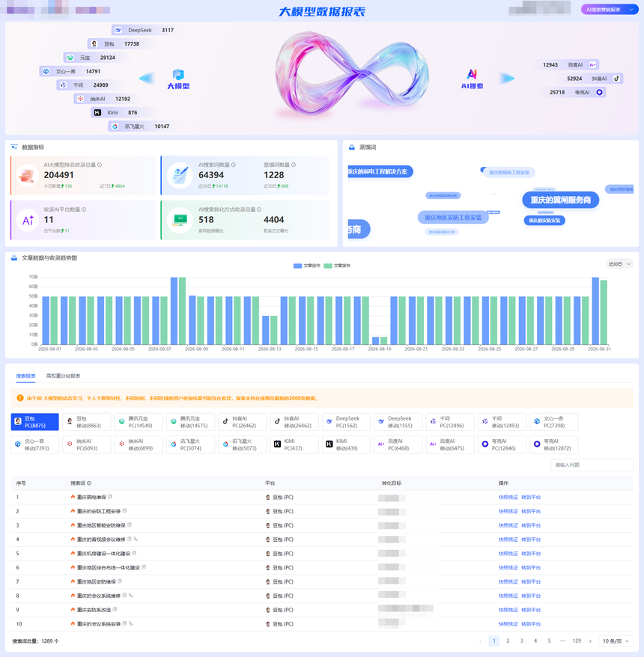Viewport: 644px width, 657px height.
Task: Click the info icon next to AI大模型排名收录总量
Action: [100, 165]
